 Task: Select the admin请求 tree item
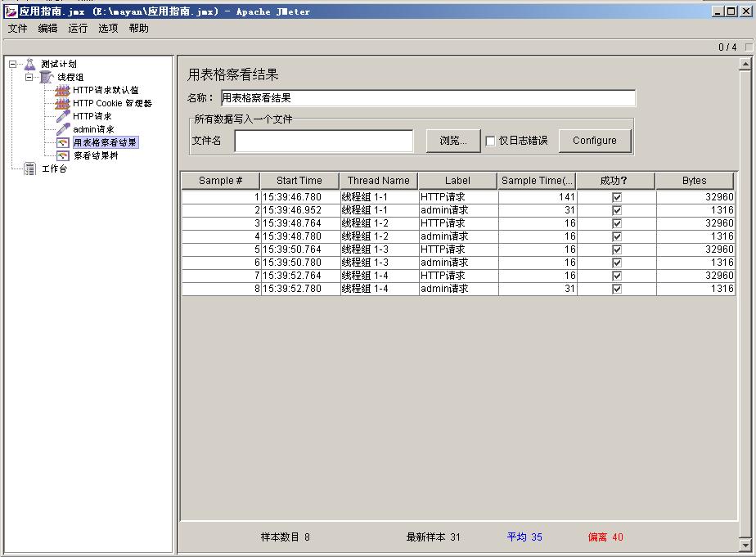(93, 129)
